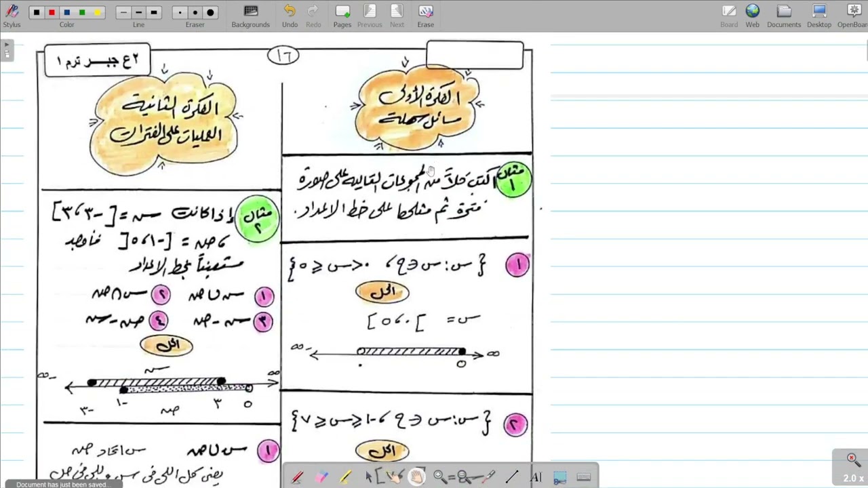Viewport: 868px width, 488px height.
Task: Select the yellow pen color
Action: click(97, 12)
